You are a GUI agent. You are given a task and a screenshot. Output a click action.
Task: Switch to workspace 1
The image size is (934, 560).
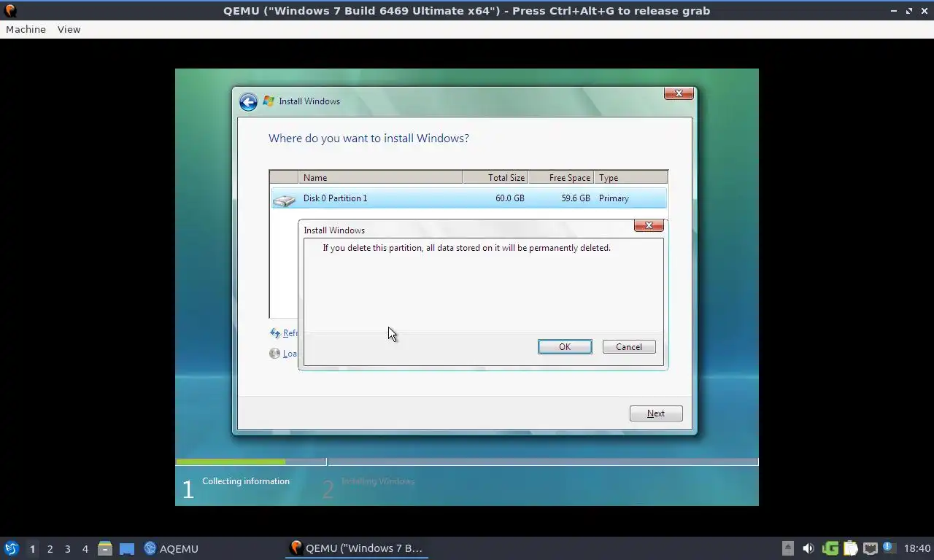click(x=32, y=548)
